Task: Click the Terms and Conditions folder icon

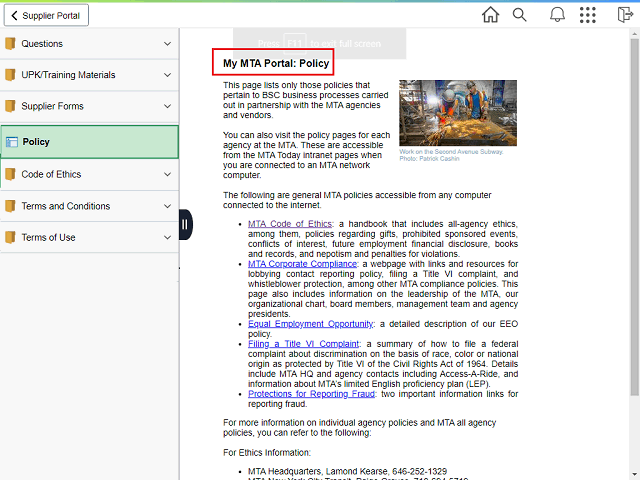Action: (x=10, y=206)
